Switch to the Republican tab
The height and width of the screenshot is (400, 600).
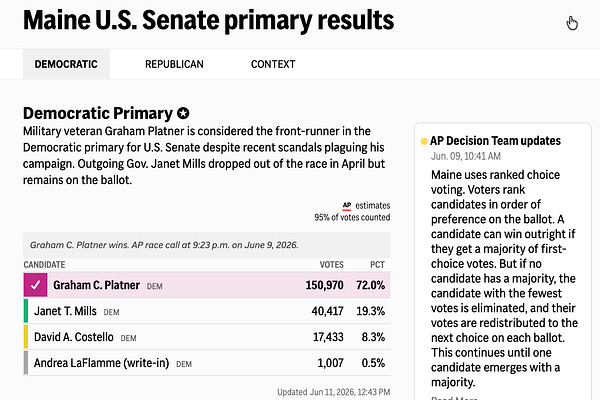coord(174,64)
